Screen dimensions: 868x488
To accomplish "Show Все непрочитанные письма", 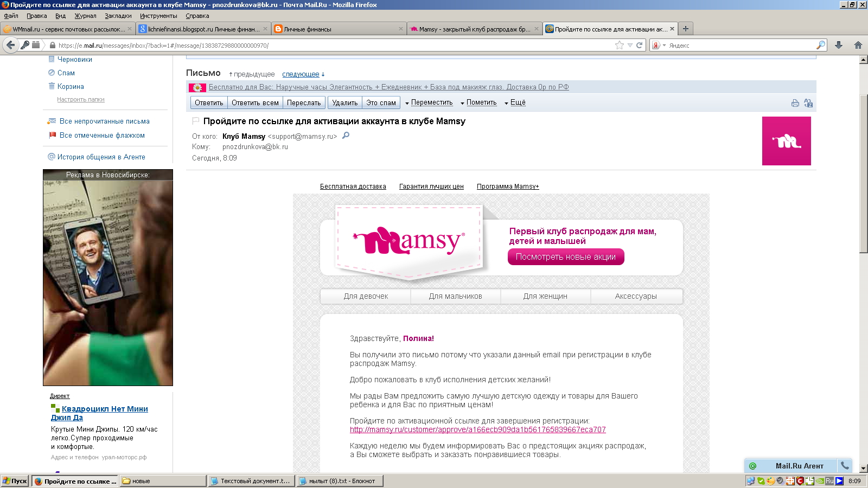I will (105, 121).
